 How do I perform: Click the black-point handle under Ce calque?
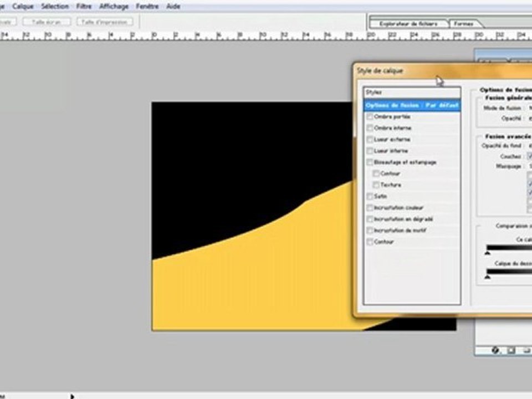[x=488, y=253]
